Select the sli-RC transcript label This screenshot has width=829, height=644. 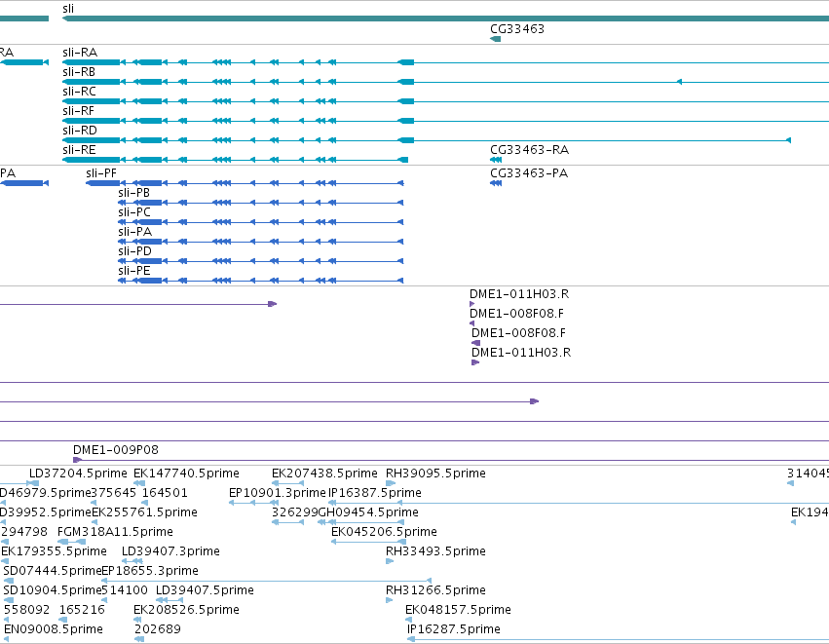[x=79, y=92]
